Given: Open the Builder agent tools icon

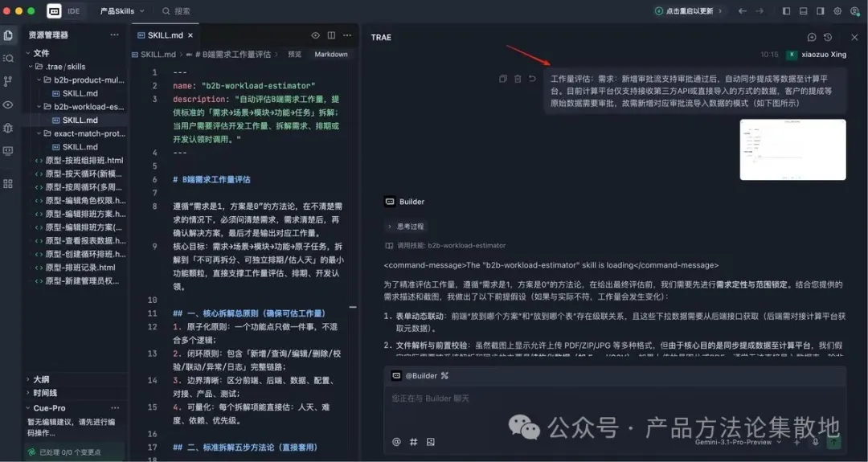Looking at the screenshot, I should tap(444, 376).
